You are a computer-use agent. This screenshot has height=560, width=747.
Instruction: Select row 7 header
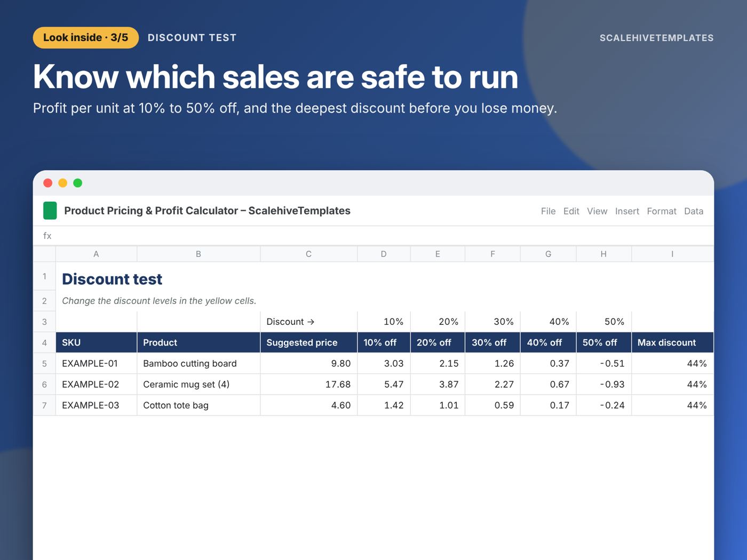pos(44,405)
